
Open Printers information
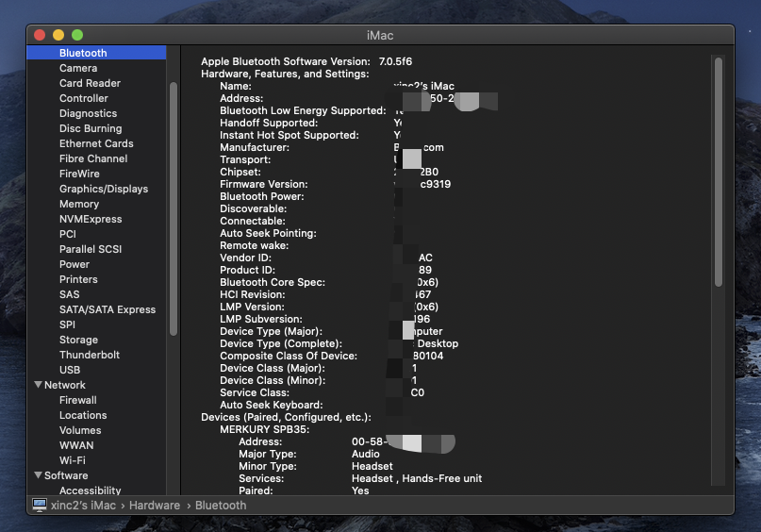click(78, 279)
